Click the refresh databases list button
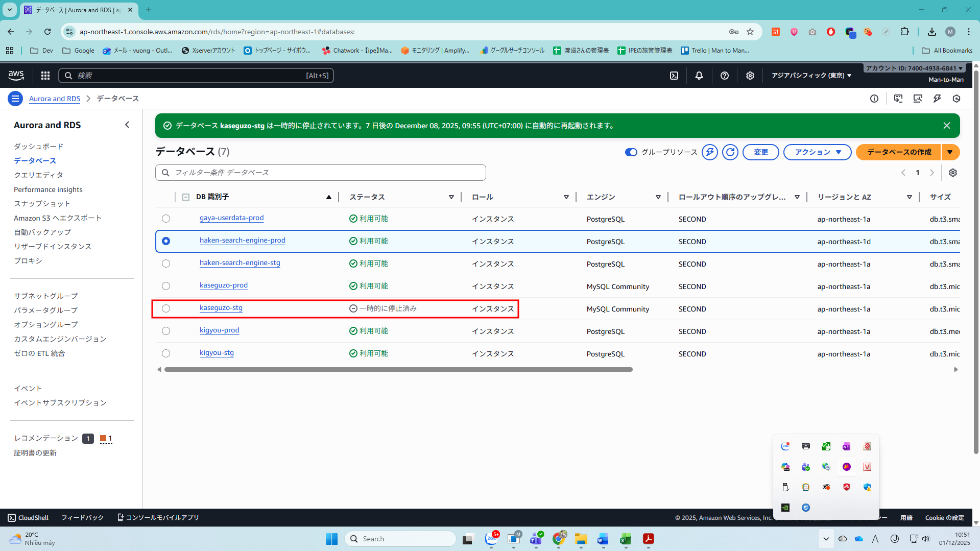The width and height of the screenshot is (980, 551). [730, 152]
